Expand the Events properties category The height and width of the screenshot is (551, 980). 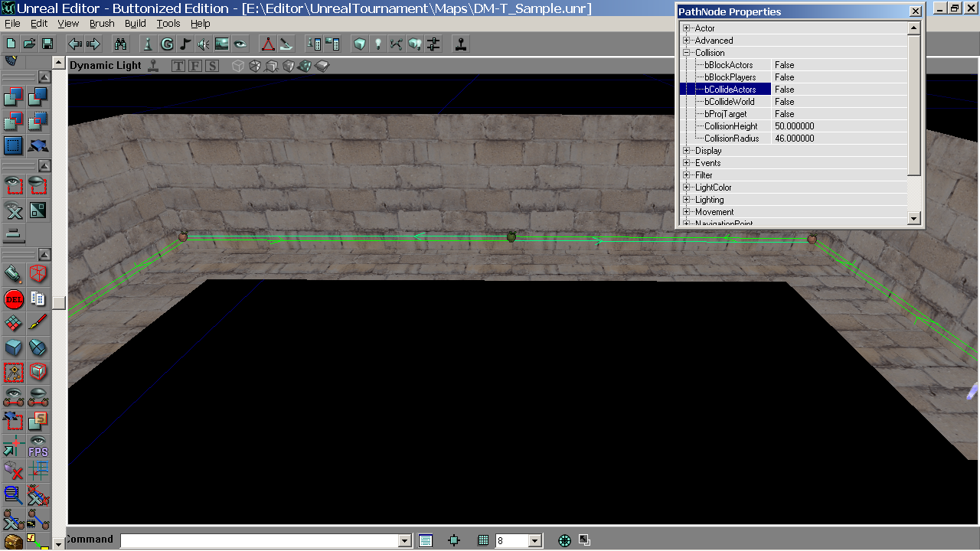(x=687, y=163)
